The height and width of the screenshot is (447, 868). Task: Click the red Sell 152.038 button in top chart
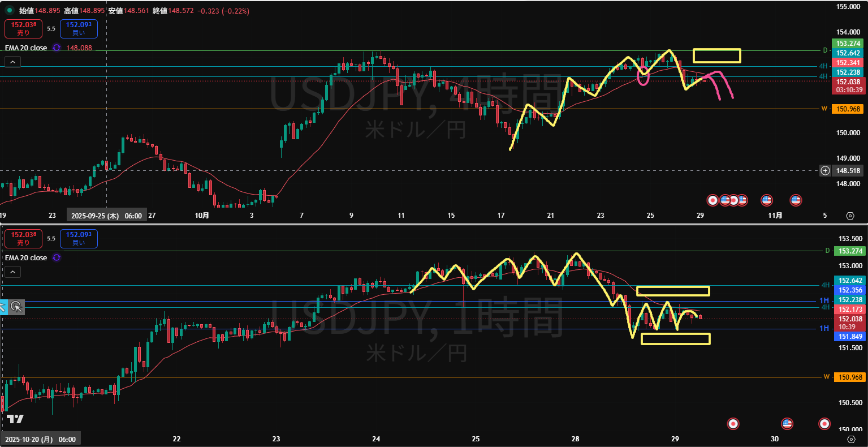click(x=23, y=28)
